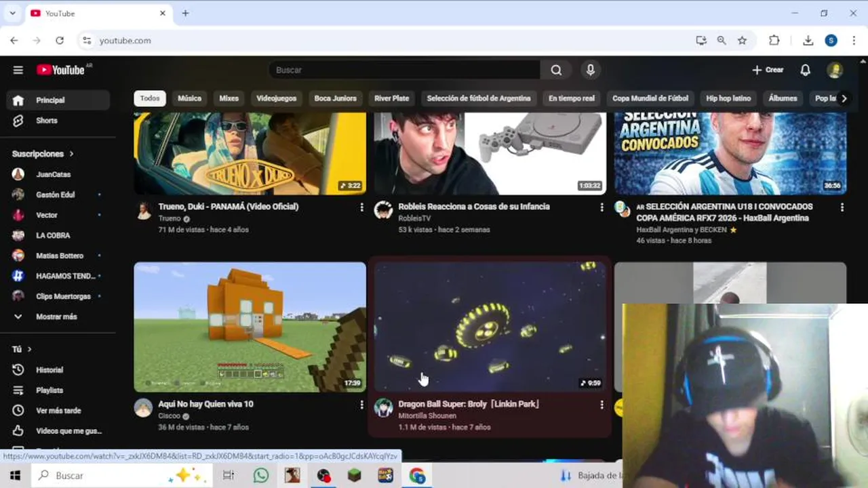The width and height of the screenshot is (868, 488).
Task: Expand Mostrar más subscriptions
Action: (58, 317)
